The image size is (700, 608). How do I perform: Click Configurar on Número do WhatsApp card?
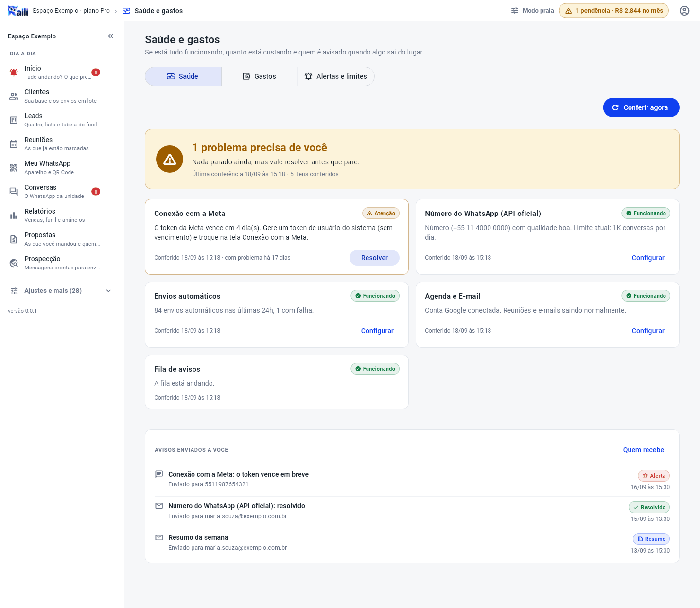[x=648, y=258]
